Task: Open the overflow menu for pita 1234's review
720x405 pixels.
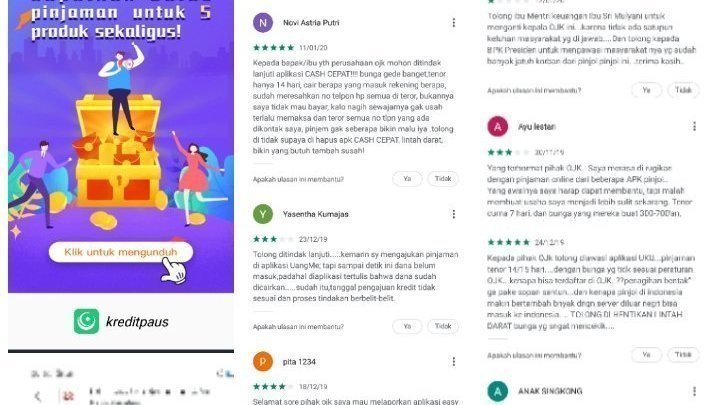Action: [454, 362]
